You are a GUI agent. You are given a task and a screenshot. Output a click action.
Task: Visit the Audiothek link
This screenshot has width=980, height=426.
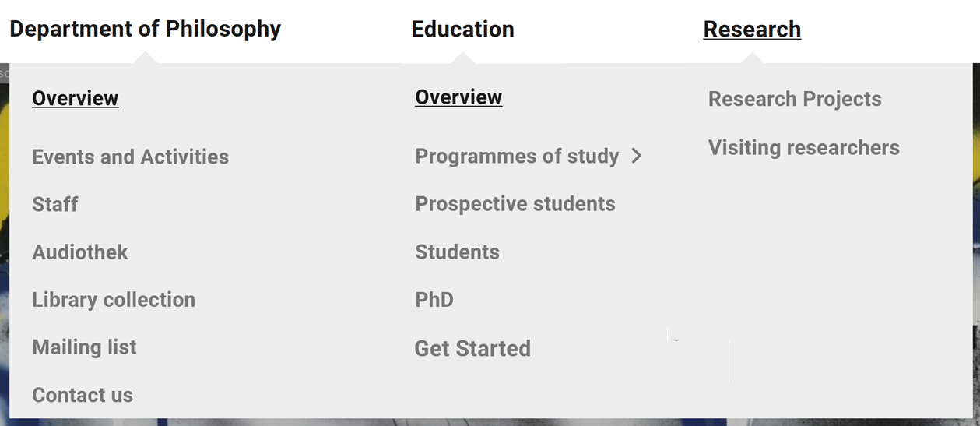80,252
